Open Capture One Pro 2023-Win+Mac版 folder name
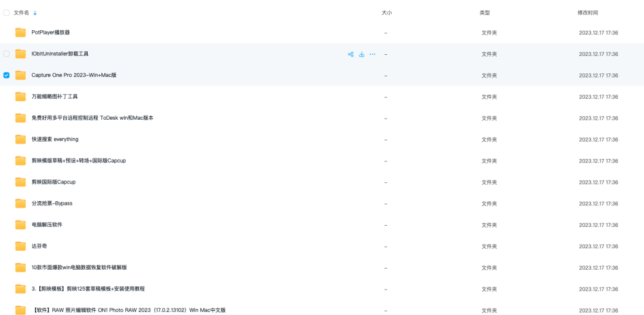644x315 pixels. (74, 75)
